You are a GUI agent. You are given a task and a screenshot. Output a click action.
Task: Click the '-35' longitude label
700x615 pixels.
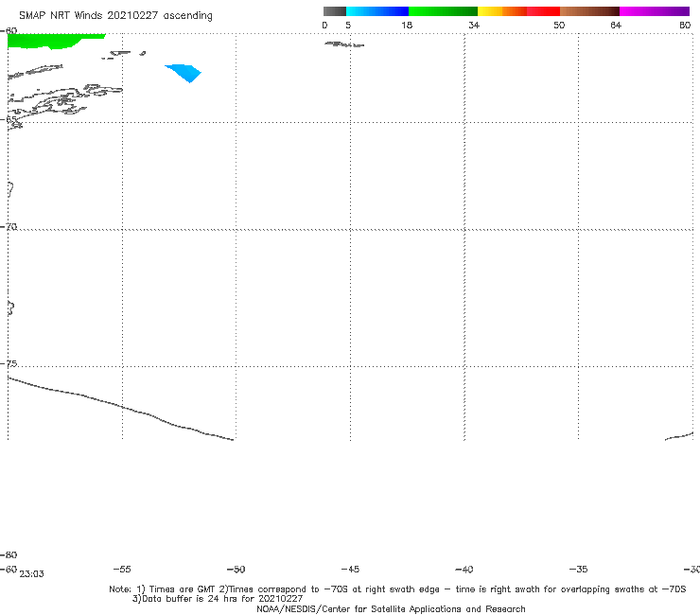[x=578, y=569]
